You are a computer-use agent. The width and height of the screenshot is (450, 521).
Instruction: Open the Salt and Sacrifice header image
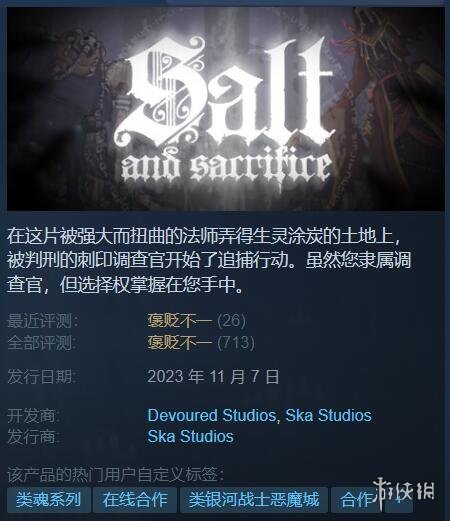pyautogui.click(x=226, y=109)
